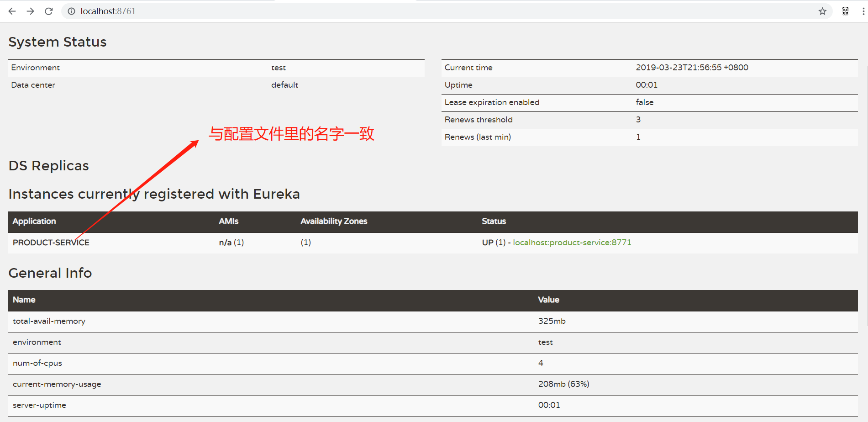Select the Renews threshold label
The width and height of the screenshot is (868, 422).
479,120
